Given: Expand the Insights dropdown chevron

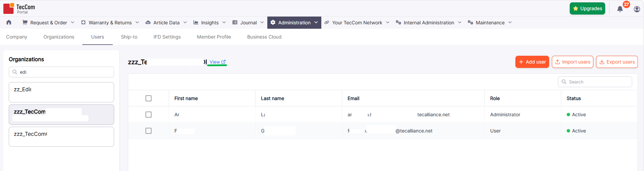Looking at the screenshot, I should pyautogui.click(x=224, y=22).
